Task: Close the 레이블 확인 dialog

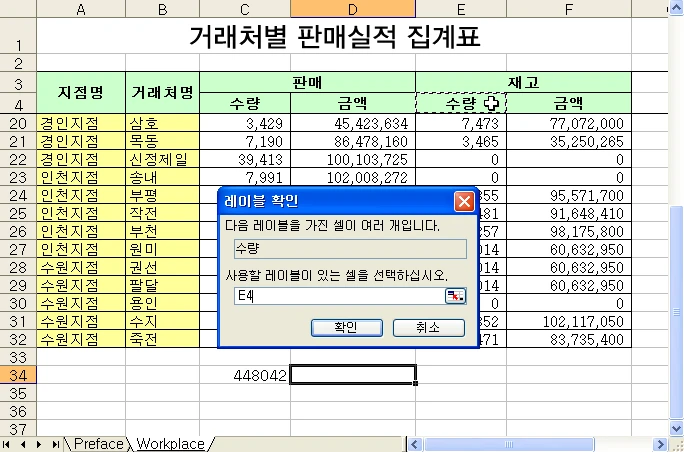Action: (x=464, y=202)
